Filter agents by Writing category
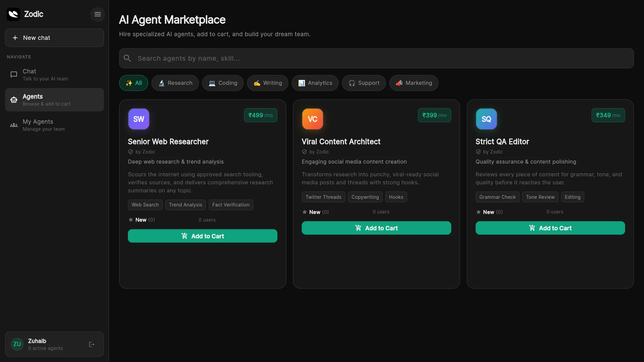 [x=268, y=83]
